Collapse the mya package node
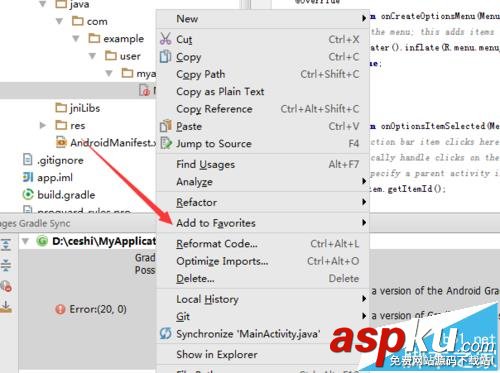Viewport: 500px width, 373px height. (109, 73)
